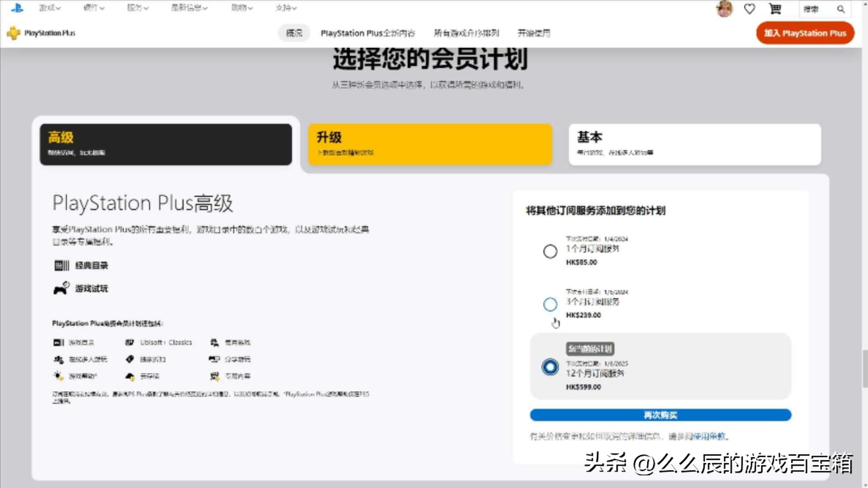Viewport: 868px width, 488px height.
Task: Click the PlayStation logo in the top navigation
Action: point(17,8)
